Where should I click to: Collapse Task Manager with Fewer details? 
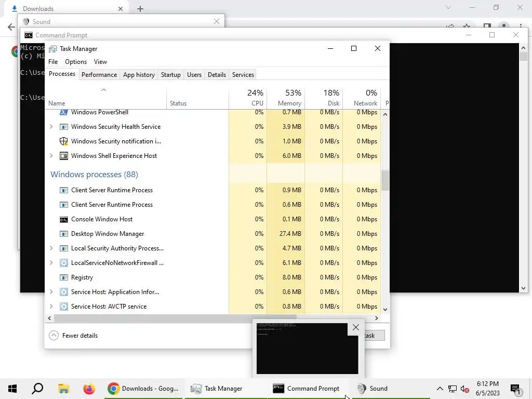click(73, 336)
